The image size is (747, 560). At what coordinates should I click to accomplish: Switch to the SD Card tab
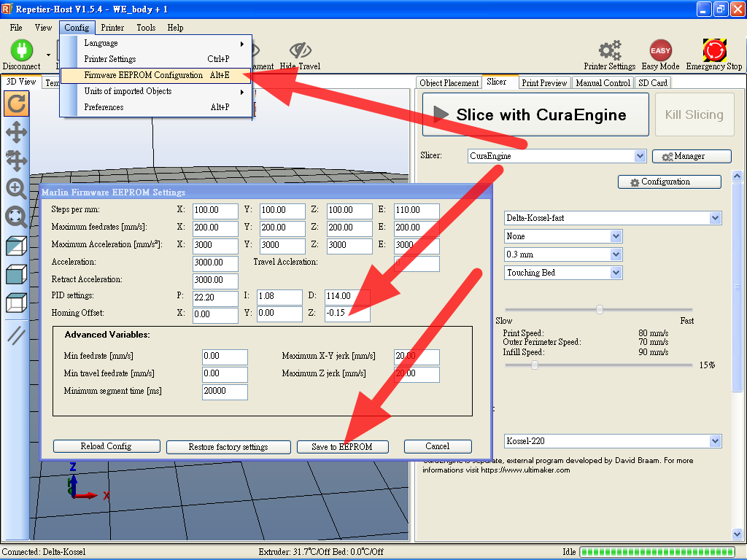tap(653, 83)
